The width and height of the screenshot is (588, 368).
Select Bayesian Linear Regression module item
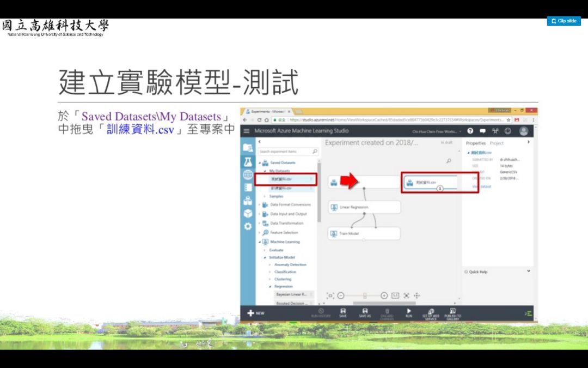click(x=293, y=294)
